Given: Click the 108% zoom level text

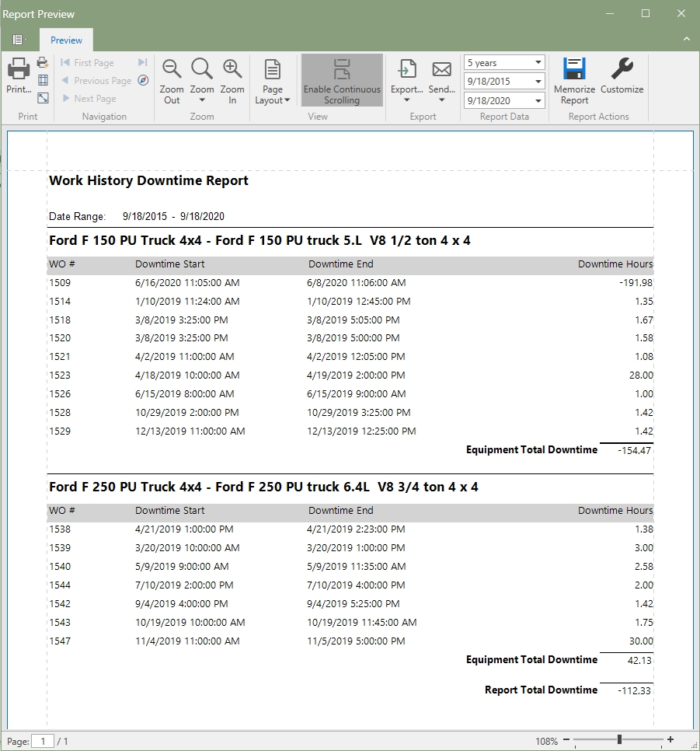Looking at the screenshot, I should click(546, 741).
